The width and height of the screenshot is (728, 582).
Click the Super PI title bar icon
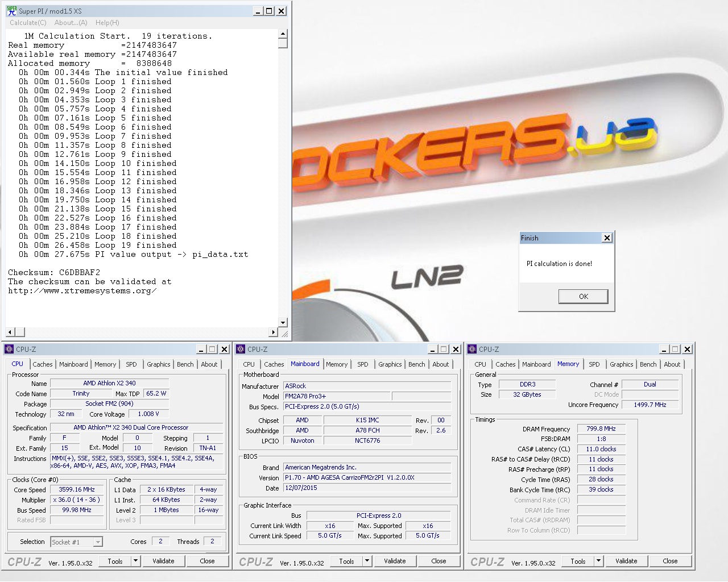pos(11,11)
